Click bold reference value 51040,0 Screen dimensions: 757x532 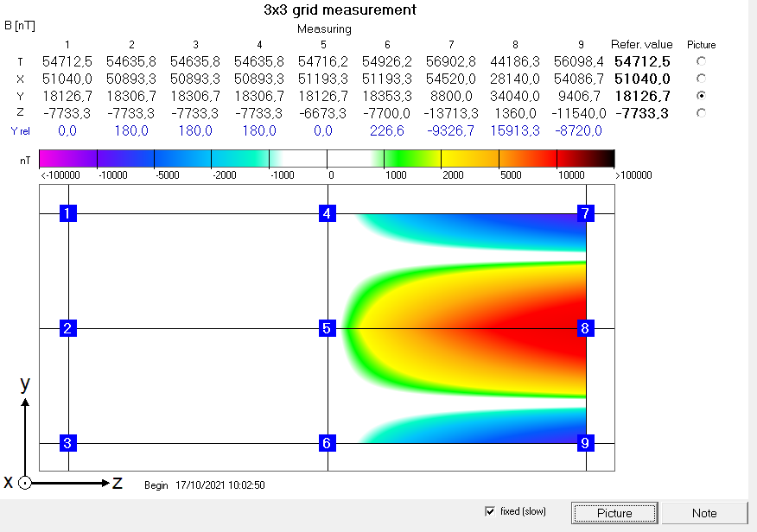(642, 79)
